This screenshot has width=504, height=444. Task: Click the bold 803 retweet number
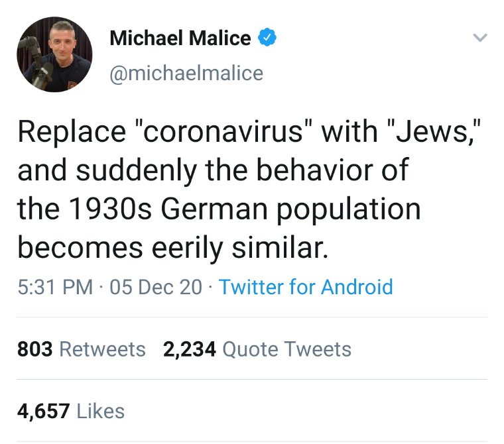tap(34, 349)
